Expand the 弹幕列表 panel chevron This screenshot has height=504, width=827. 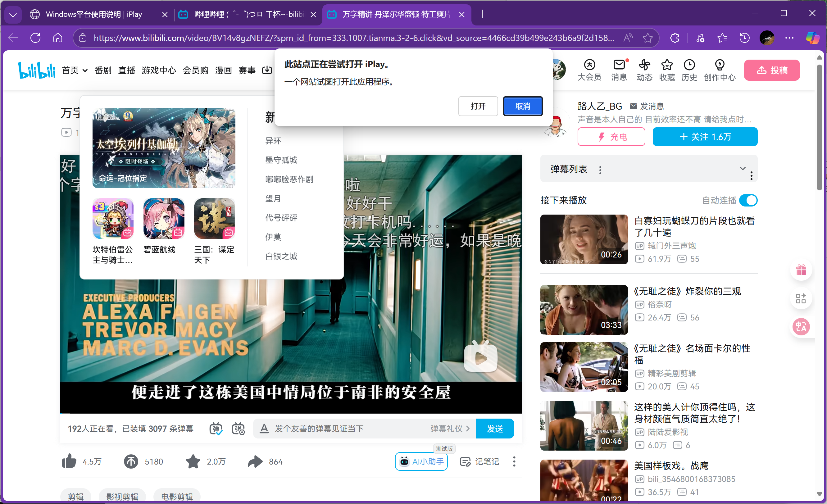pos(743,169)
